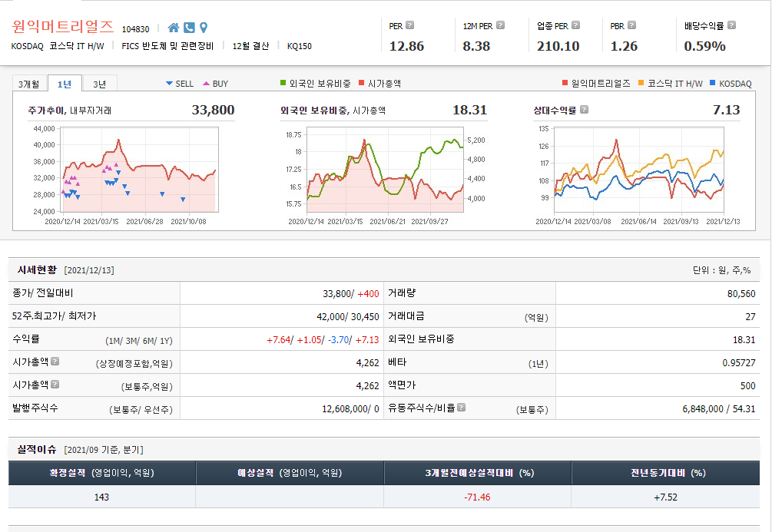Click 52주 high/low value 42,000/ 30,450
Screen dimensions: 782x532
tap(348, 316)
